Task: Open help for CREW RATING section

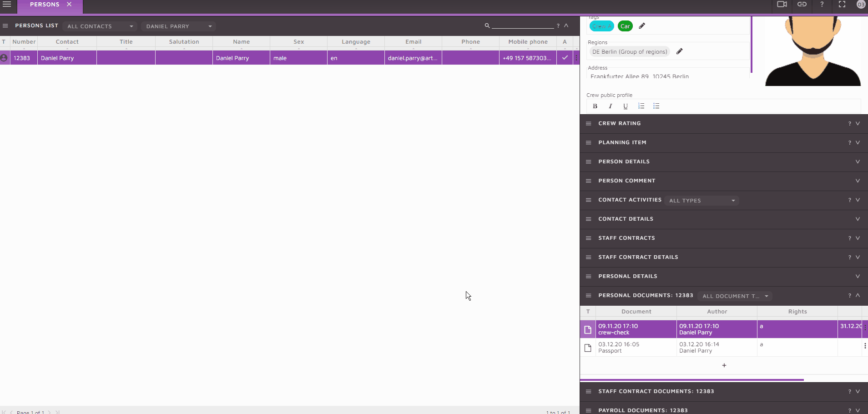Action: click(849, 124)
